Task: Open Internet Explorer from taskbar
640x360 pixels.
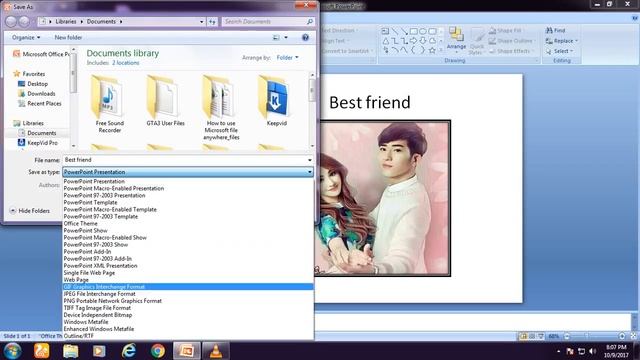Action: [129, 351]
